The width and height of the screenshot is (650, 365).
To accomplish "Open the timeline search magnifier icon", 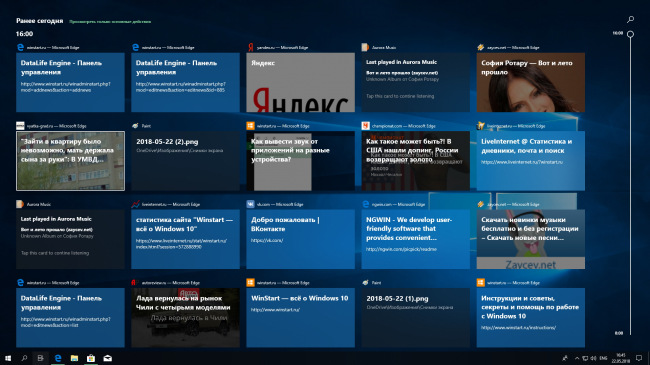I will click(630, 19).
